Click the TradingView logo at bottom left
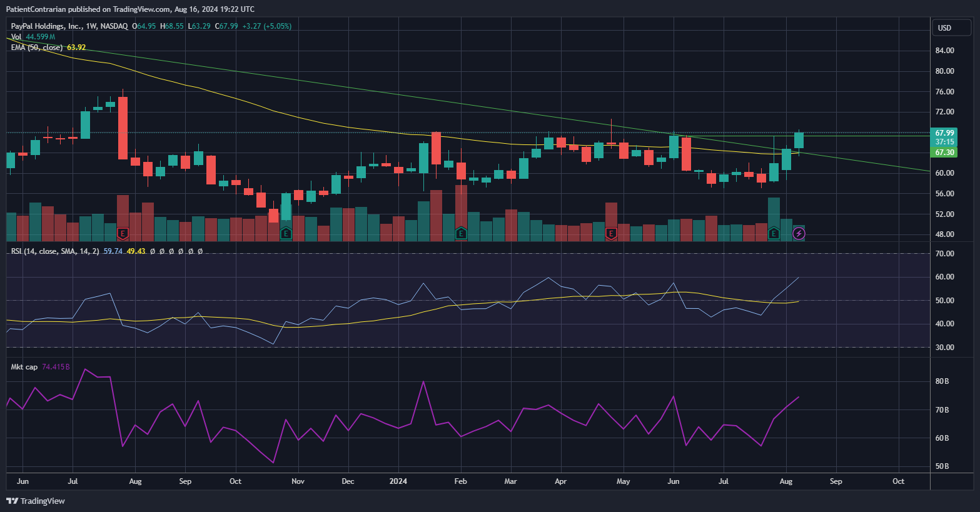The height and width of the screenshot is (512, 980). pyautogui.click(x=35, y=501)
